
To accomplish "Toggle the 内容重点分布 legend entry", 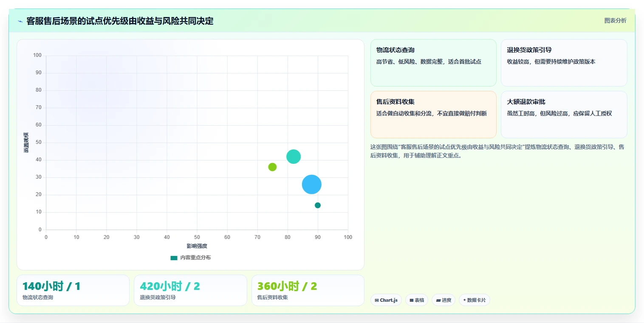I will click(190, 258).
